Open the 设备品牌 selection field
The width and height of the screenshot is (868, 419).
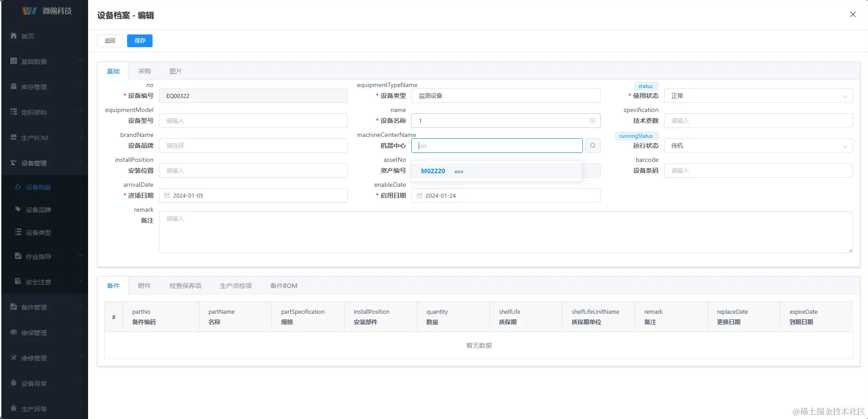coord(253,146)
